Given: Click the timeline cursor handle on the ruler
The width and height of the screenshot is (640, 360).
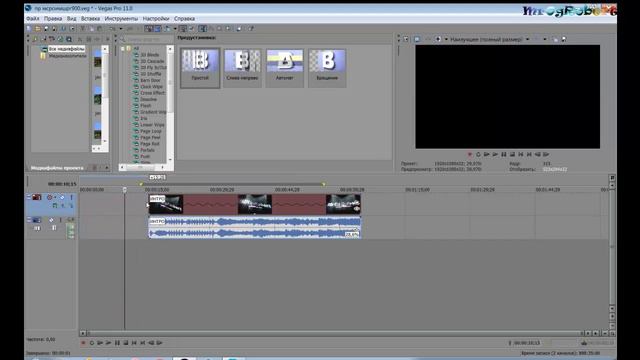Looking at the screenshot, I should coord(125,190).
